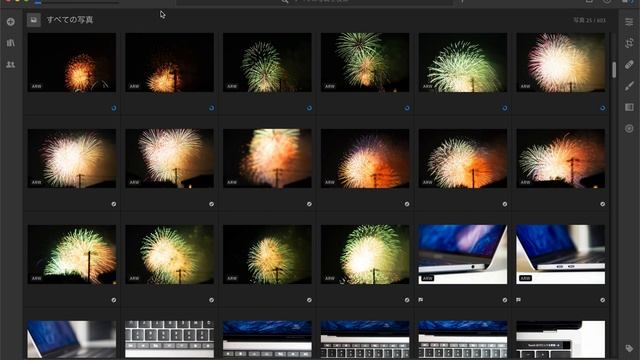The height and width of the screenshot is (360, 640).
Task: Click syncing icon under third top-row green firework
Action: [x=309, y=108]
